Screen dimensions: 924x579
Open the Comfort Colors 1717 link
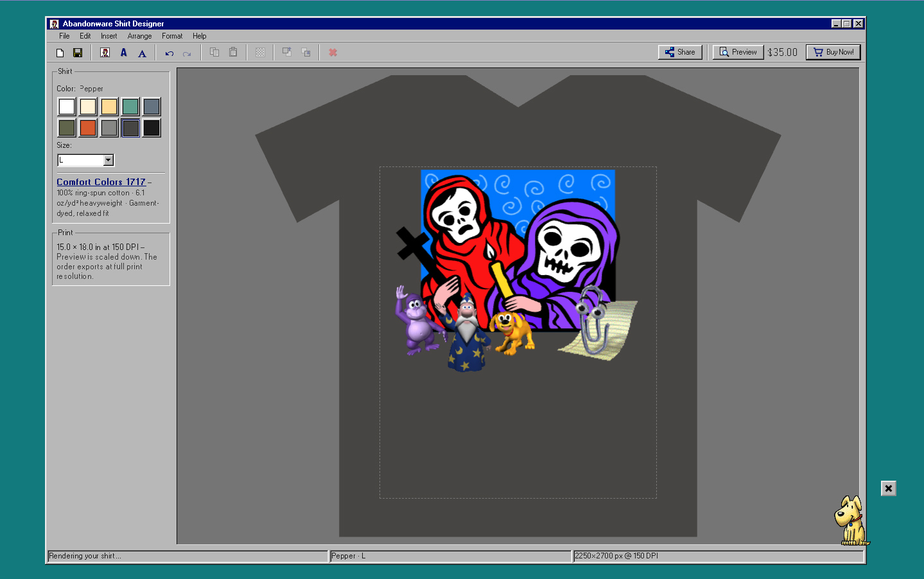101,182
